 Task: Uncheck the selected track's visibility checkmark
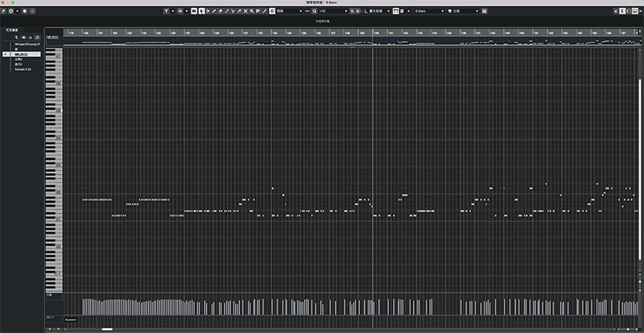pyautogui.click(x=6, y=54)
